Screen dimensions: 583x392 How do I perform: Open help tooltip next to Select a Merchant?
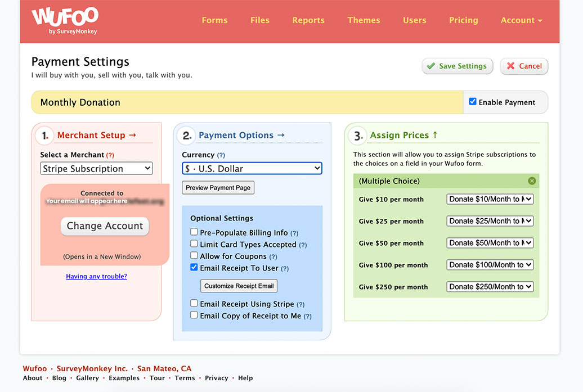click(x=110, y=155)
